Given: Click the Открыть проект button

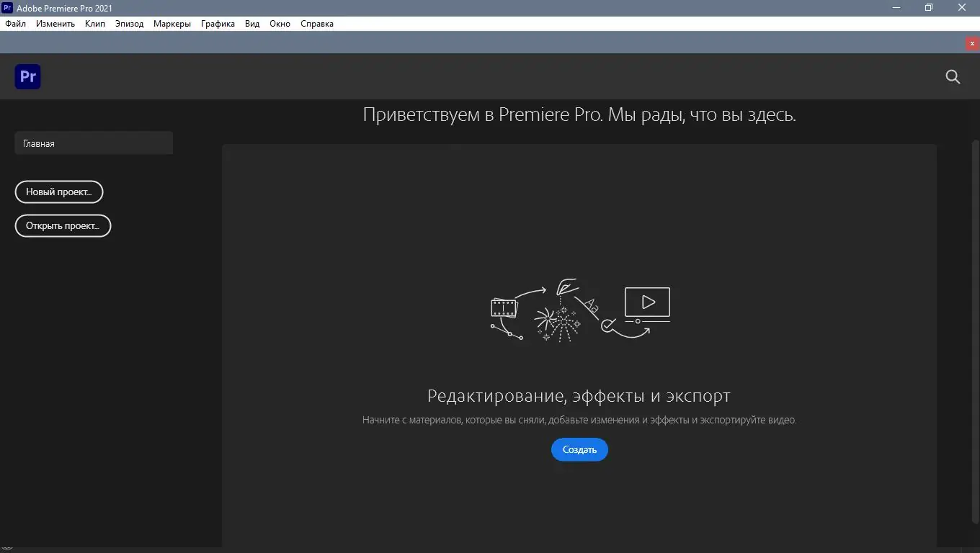Looking at the screenshot, I should [x=63, y=225].
